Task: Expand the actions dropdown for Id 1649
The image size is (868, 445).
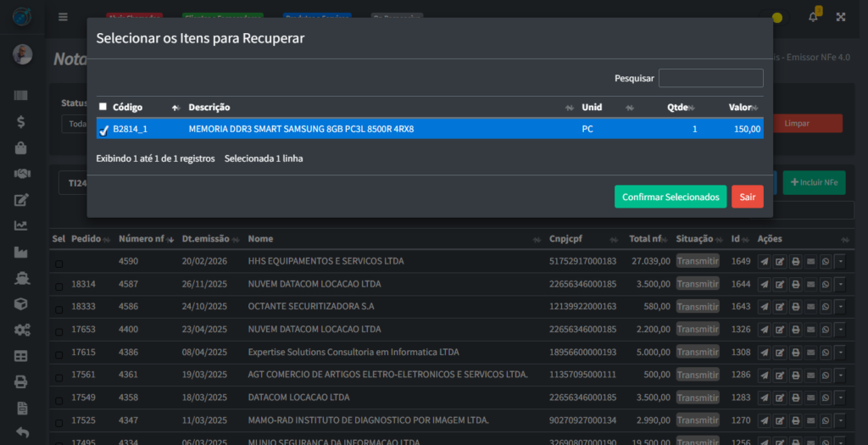Action: click(840, 262)
